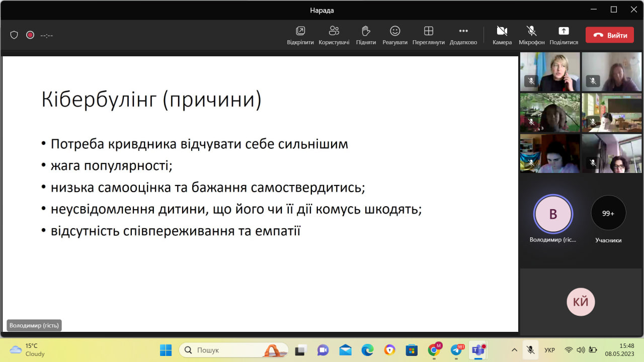Click the Пошук taskbar search field
This screenshot has height=362, width=644.
point(233,350)
